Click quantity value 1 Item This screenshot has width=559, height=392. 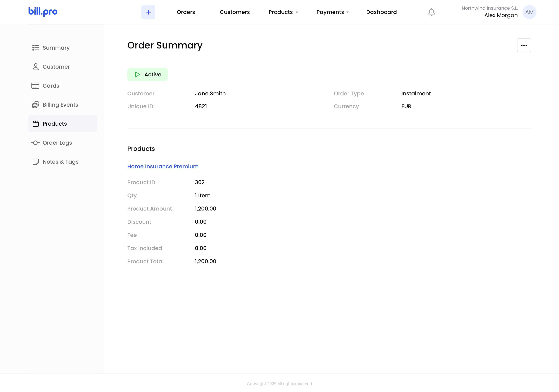(x=203, y=195)
